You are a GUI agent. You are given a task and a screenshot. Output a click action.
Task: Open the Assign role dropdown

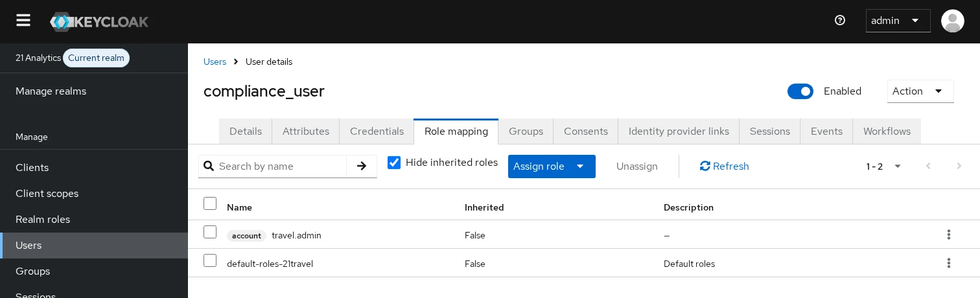[552, 166]
